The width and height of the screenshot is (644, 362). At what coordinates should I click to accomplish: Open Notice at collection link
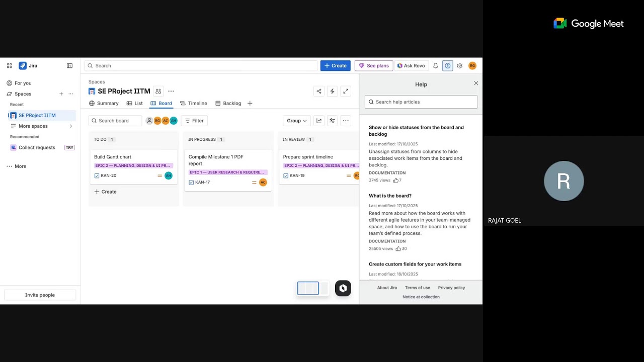pyautogui.click(x=421, y=297)
